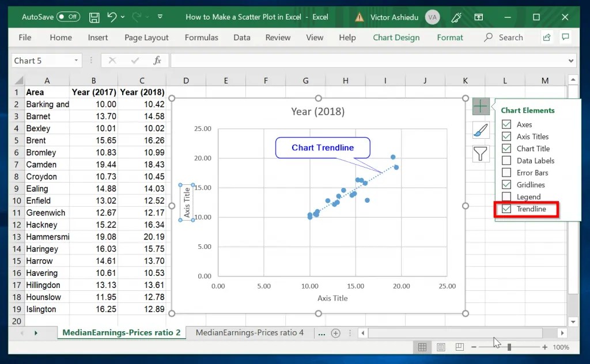Screen dimensions: 590x364
Task: Click the Chart Elements plus button
Action: coord(481,107)
